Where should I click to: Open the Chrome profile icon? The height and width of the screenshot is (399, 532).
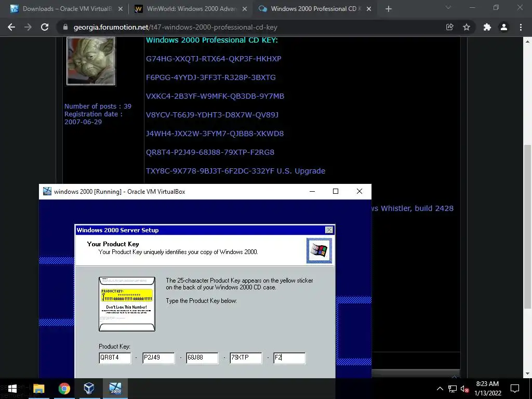coord(504,27)
